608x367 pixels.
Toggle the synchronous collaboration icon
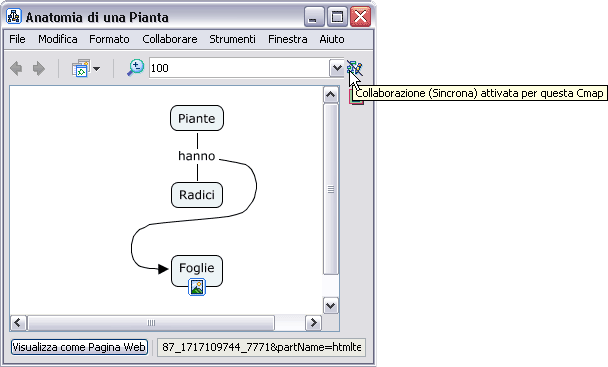[354, 68]
